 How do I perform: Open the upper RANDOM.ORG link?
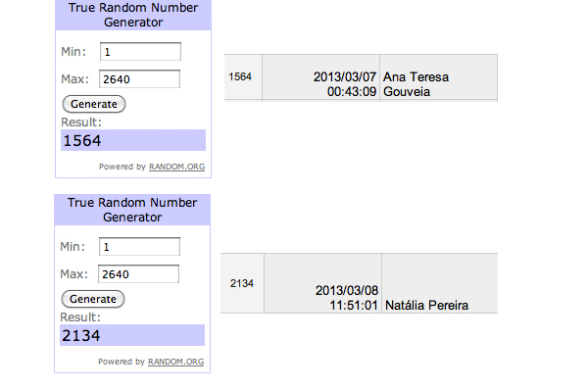177,167
